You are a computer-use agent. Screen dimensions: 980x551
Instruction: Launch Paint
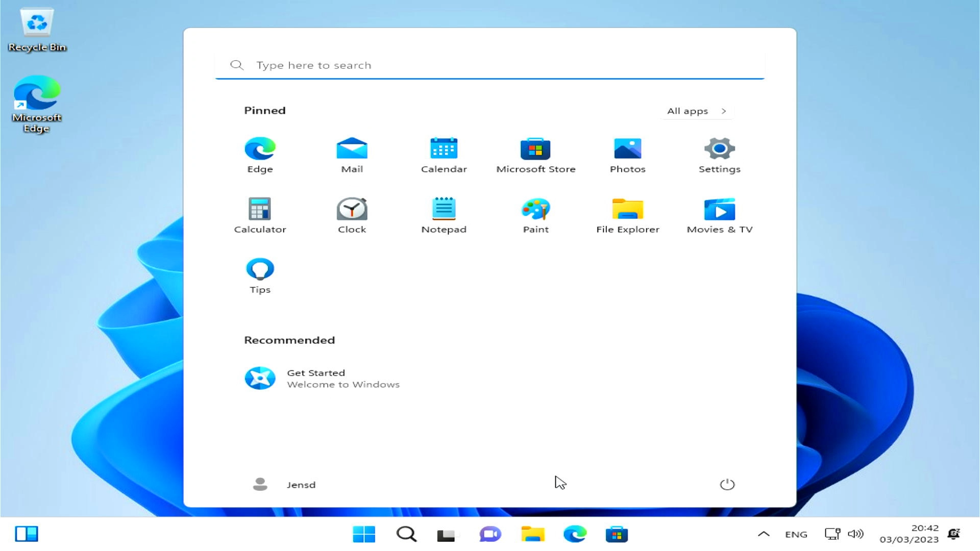coord(535,213)
